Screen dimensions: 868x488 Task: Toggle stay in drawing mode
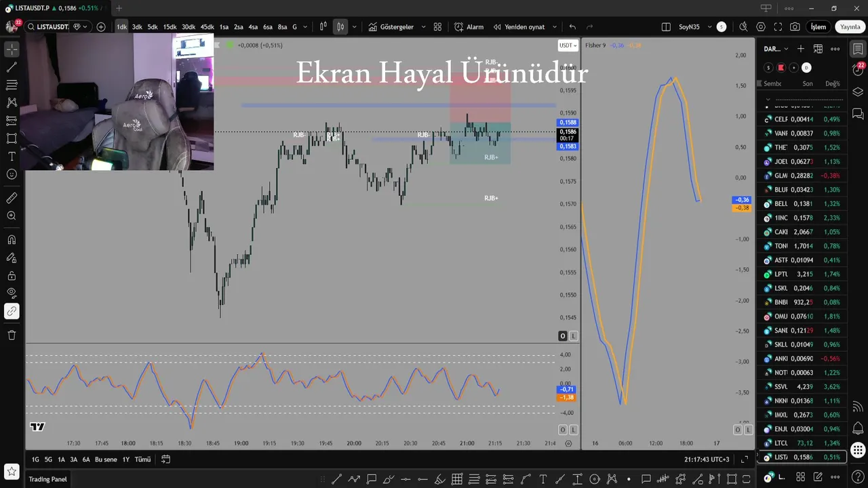pyautogui.click(x=12, y=258)
